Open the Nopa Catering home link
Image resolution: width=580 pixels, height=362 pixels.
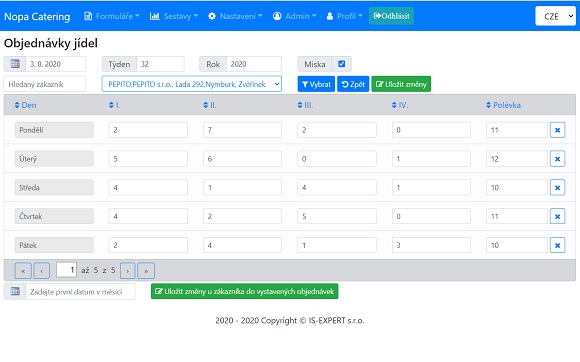tap(37, 17)
